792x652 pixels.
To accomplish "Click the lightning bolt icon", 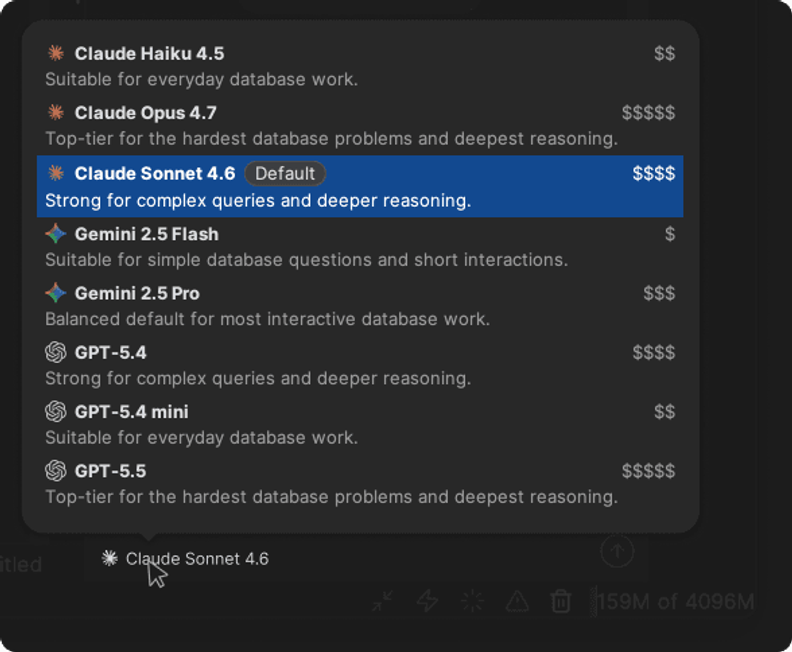I will 427,601.
